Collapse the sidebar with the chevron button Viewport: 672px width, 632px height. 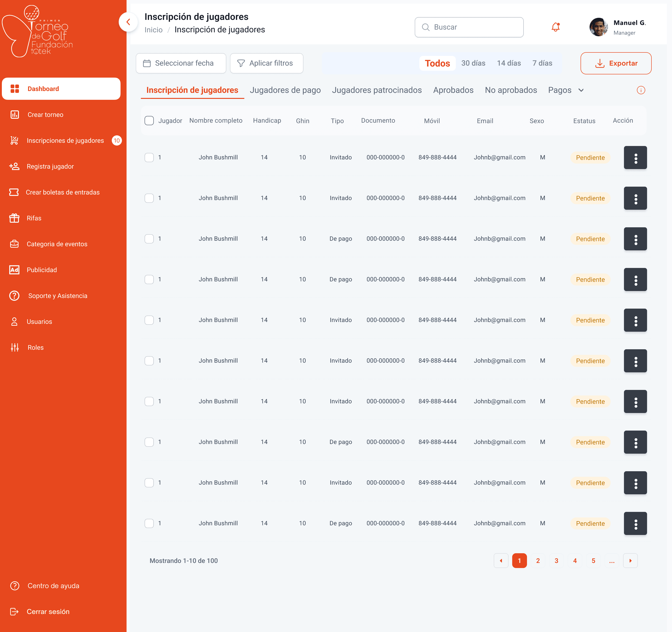tap(128, 22)
